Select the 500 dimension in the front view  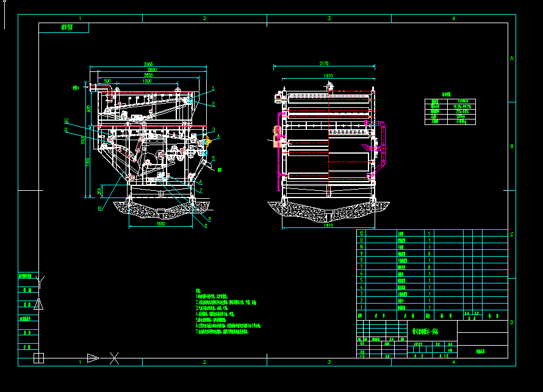(x=107, y=81)
